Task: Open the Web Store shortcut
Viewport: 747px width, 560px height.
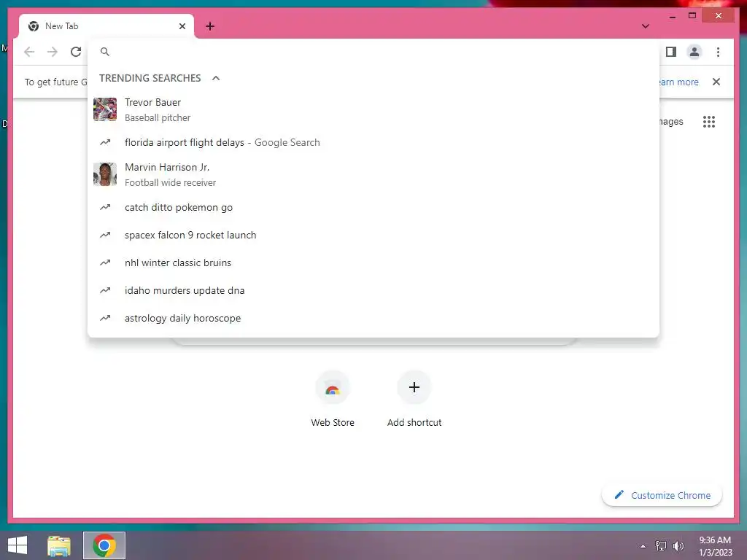Action: tap(333, 399)
